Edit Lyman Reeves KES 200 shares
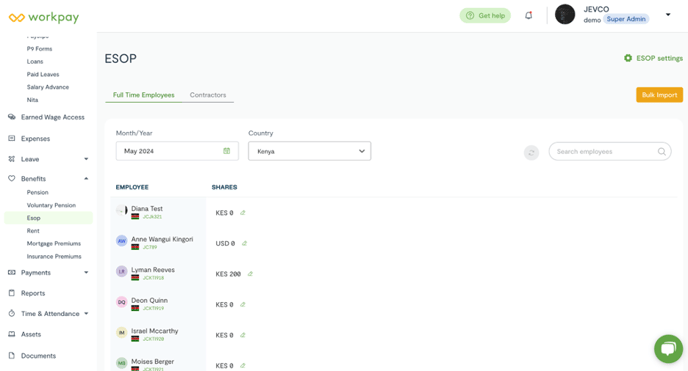Viewport: 688px width, 371px height. point(250,274)
